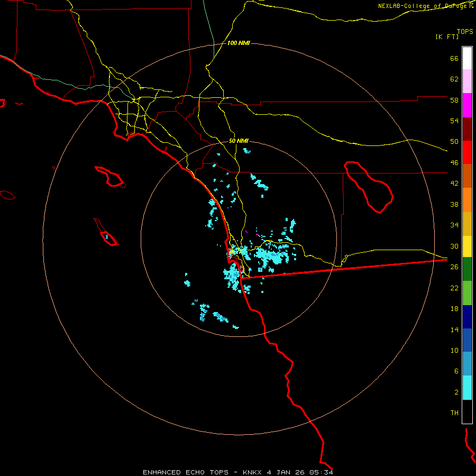Screen dimensions: 476x476
Task: Click the 22 legend value
Action: (454, 288)
